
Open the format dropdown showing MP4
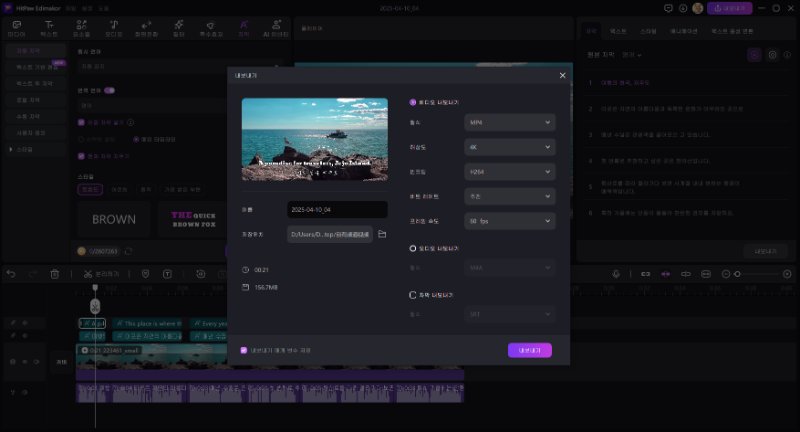coord(510,122)
